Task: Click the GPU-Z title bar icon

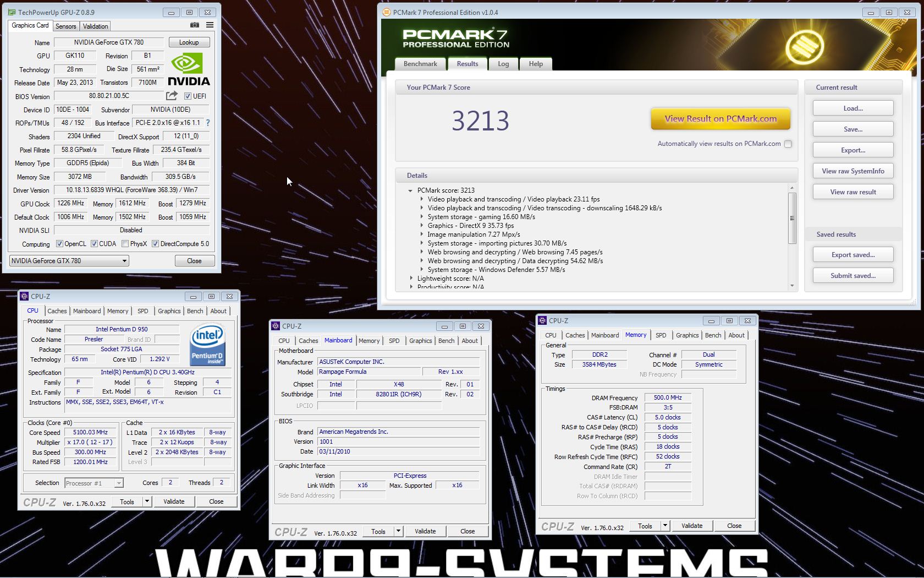Action: point(12,12)
